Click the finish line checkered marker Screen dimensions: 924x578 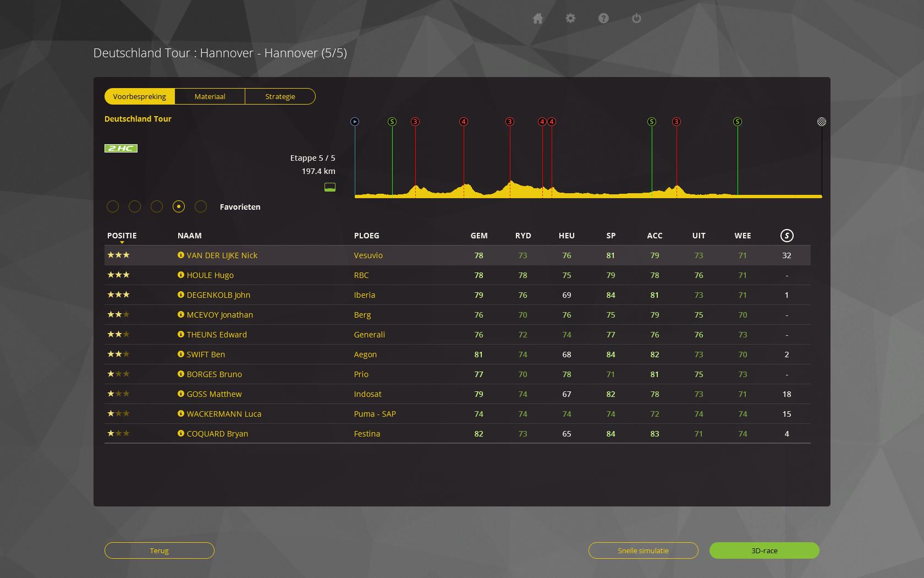(x=821, y=122)
